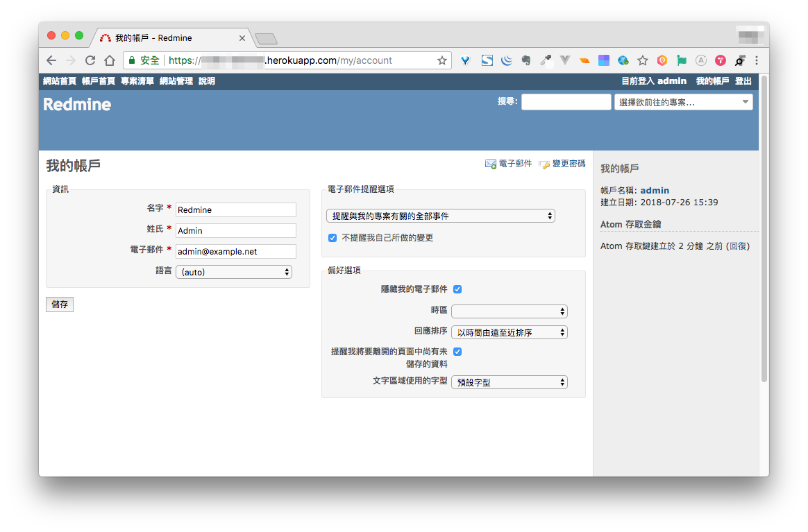This screenshot has width=808, height=532.
Task: Click the 搜尋 search input field
Action: coord(566,102)
